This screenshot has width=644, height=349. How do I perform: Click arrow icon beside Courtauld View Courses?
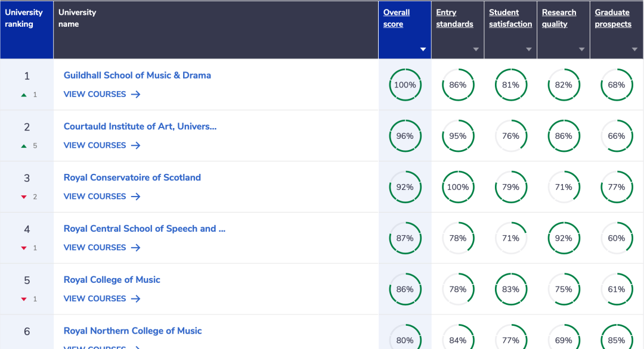135,145
